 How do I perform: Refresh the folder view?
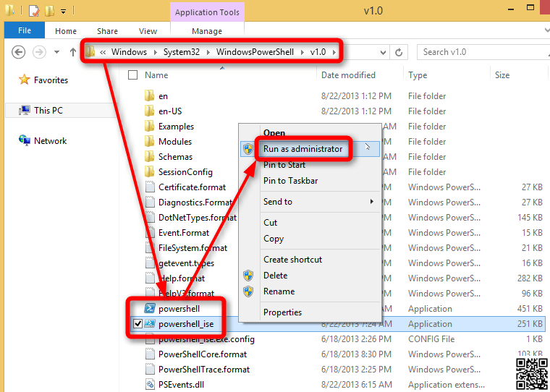399,52
